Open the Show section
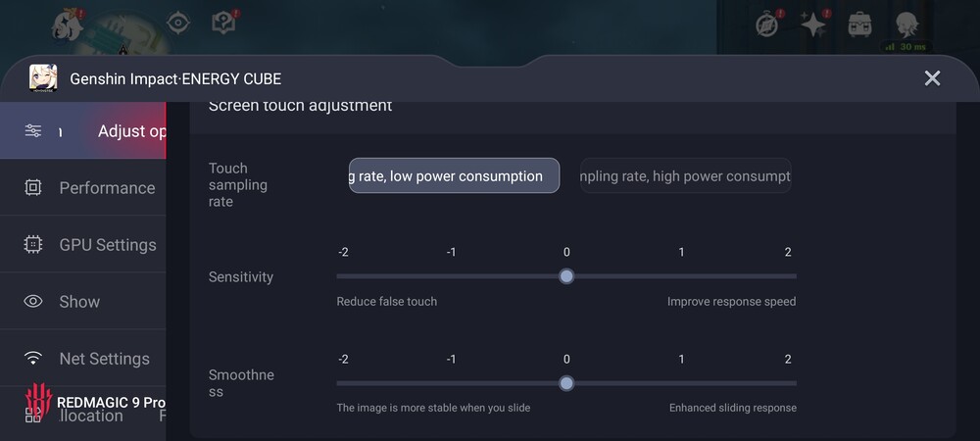Image resolution: width=980 pixels, height=441 pixels. 82,301
